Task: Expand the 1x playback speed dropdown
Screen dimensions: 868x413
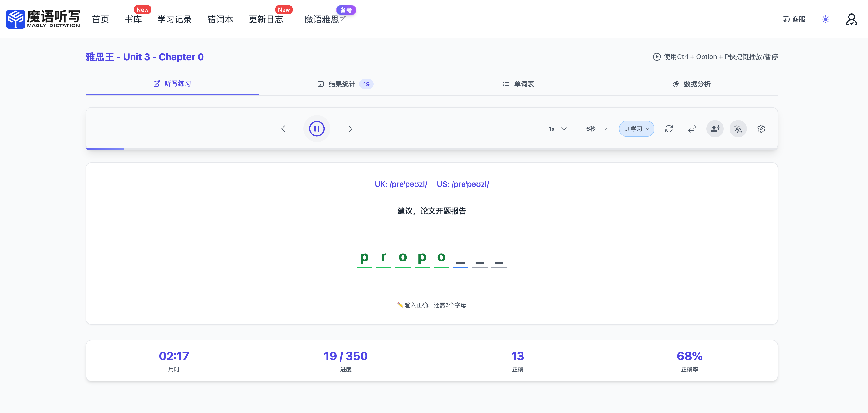Action: tap(557, 128)
